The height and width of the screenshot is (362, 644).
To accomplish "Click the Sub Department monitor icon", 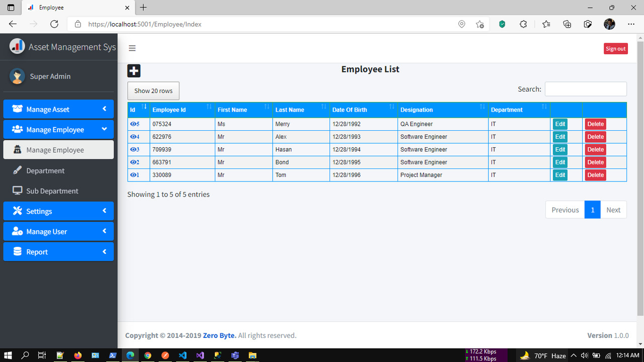I will pyautogui.click(x=18, y=191).
